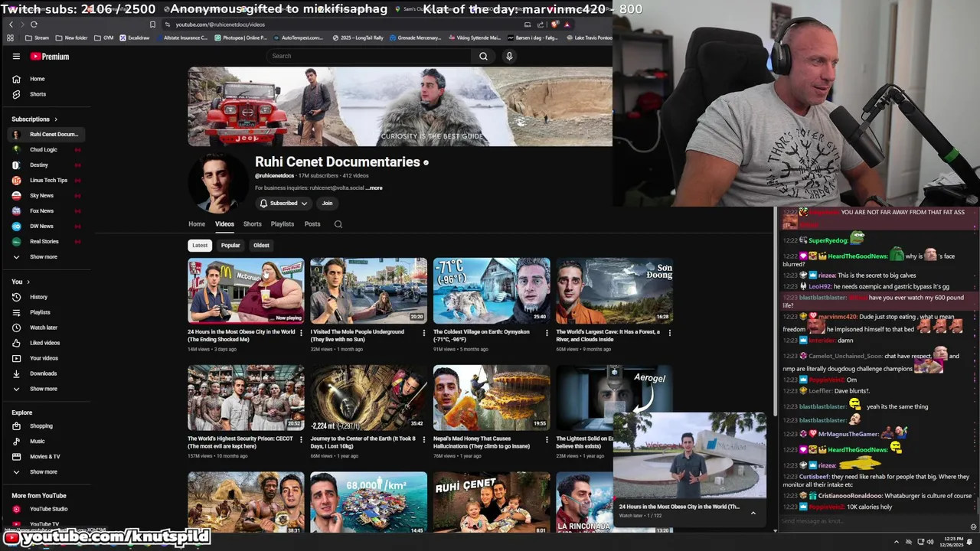This screenshot has height=551, width=980.
Task: Start voice search with the microphone icon
Action: click(509, 56)
